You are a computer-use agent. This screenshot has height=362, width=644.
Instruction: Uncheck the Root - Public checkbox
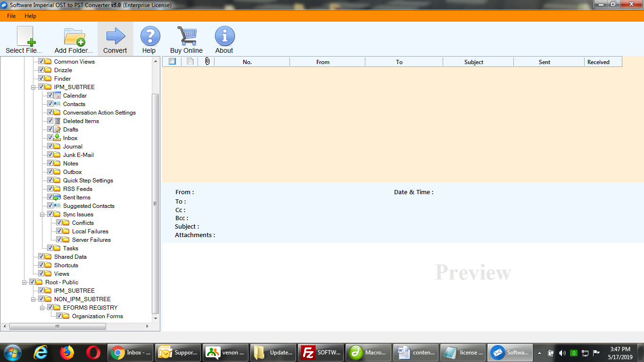(x=32, y=282)
